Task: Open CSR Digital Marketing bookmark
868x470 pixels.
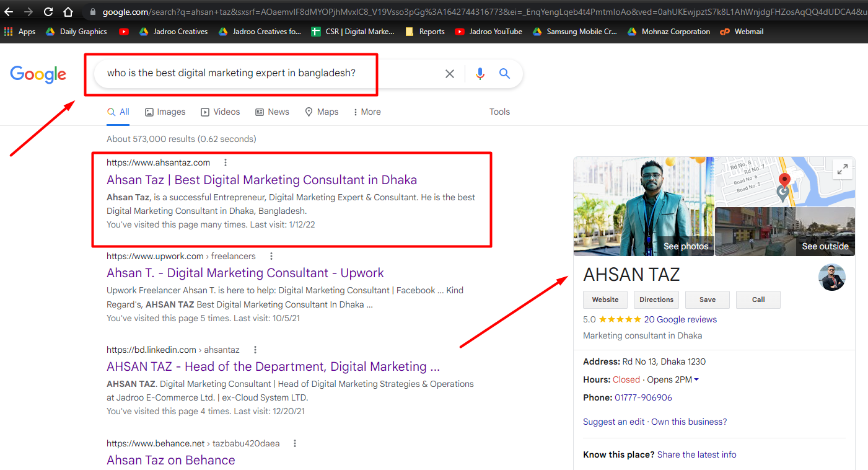Action: pos(353,32)
